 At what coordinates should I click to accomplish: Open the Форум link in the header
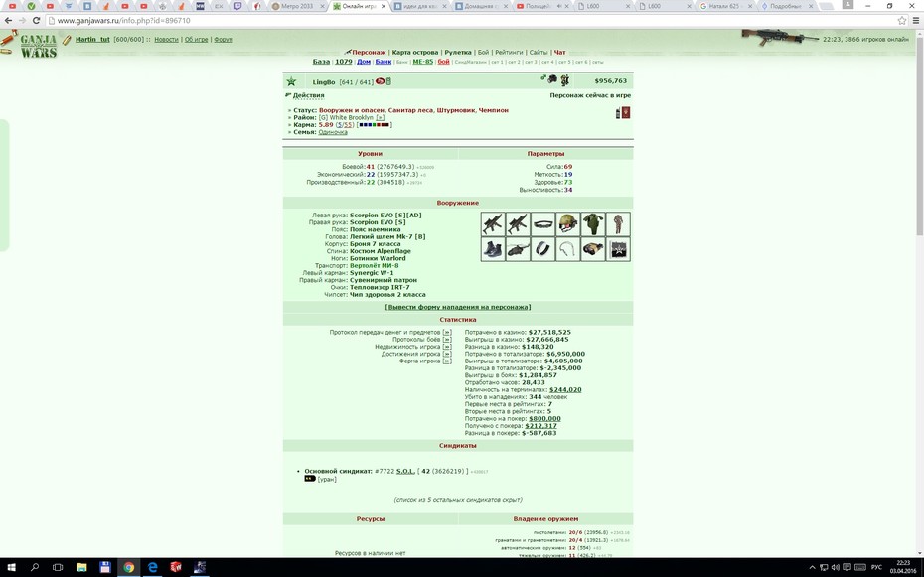click(224, 40)
